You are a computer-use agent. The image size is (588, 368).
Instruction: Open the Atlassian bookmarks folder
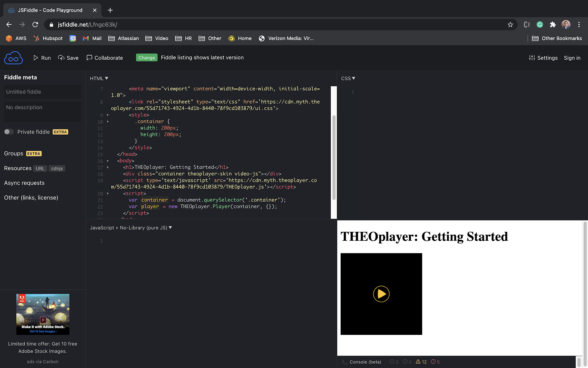coord(123,38)
